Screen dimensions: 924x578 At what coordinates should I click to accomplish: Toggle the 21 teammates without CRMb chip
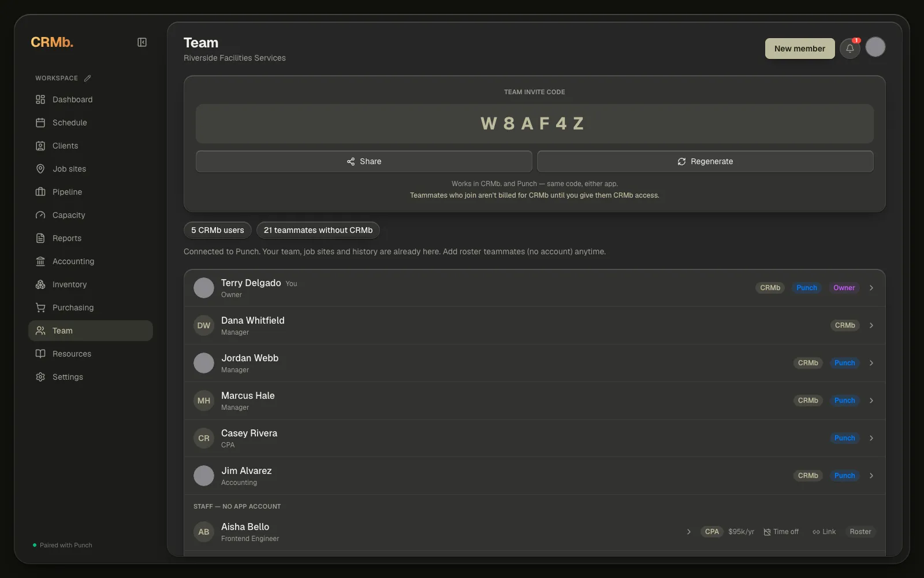point(318,230)
